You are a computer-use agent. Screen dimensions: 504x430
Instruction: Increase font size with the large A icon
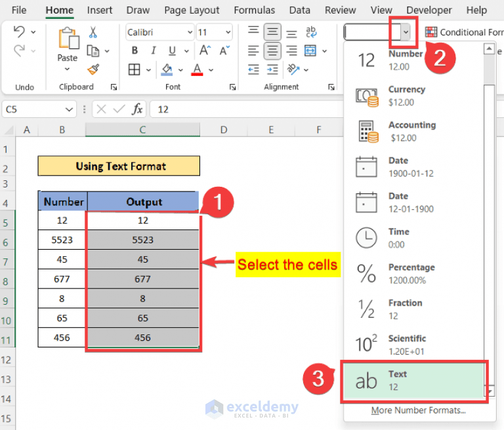[x=205, y=50]
